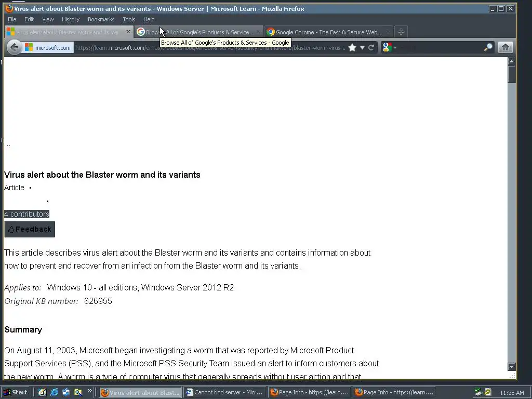Reload the page with the refresh icon
This screenshot has width=532, height=399.
coord(371,47)
